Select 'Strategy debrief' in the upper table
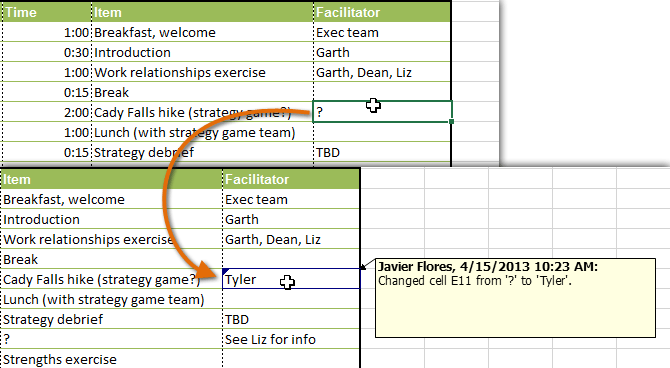This screenshot has width=670, height=368. 202,153
